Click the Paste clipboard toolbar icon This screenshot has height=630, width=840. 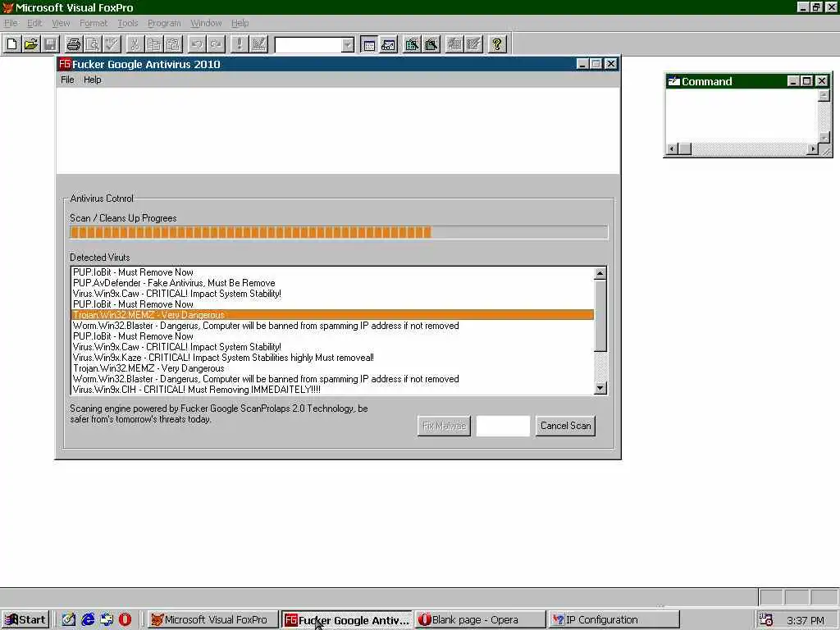[x=172, y=44]
